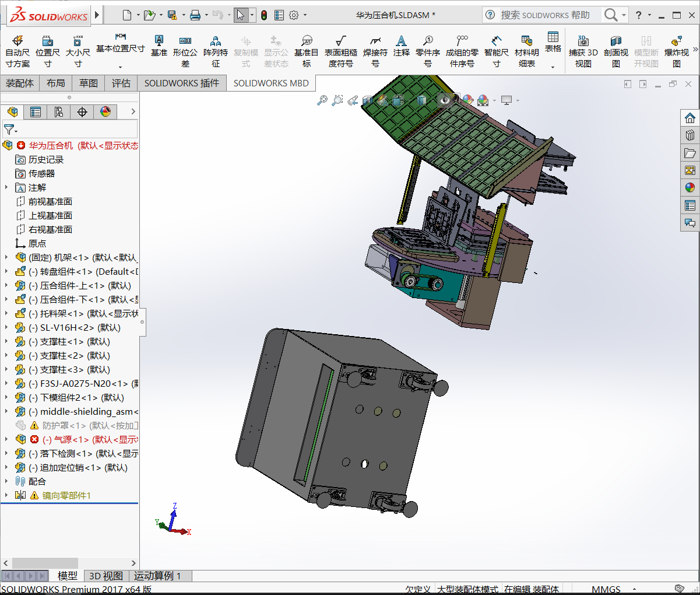Click the Options gear icon
The height and width of the screenshot is (595, 700).
[x=294, y=15]
